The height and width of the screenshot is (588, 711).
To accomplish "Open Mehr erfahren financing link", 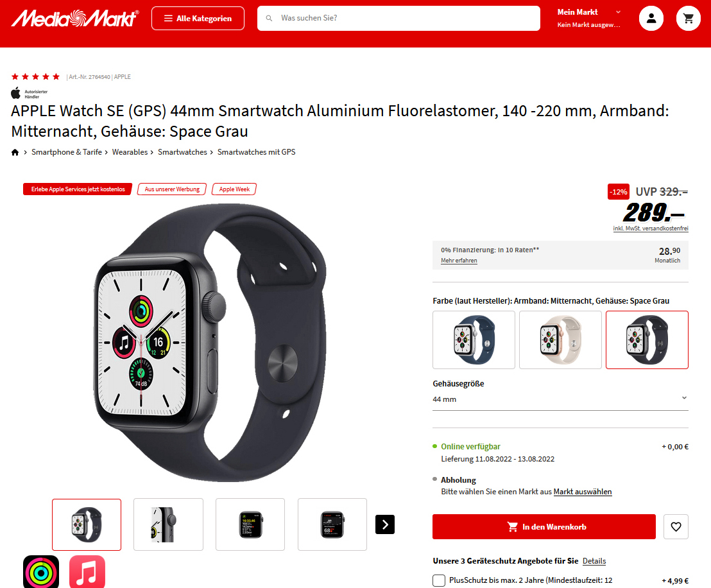I will coord(459,261).
